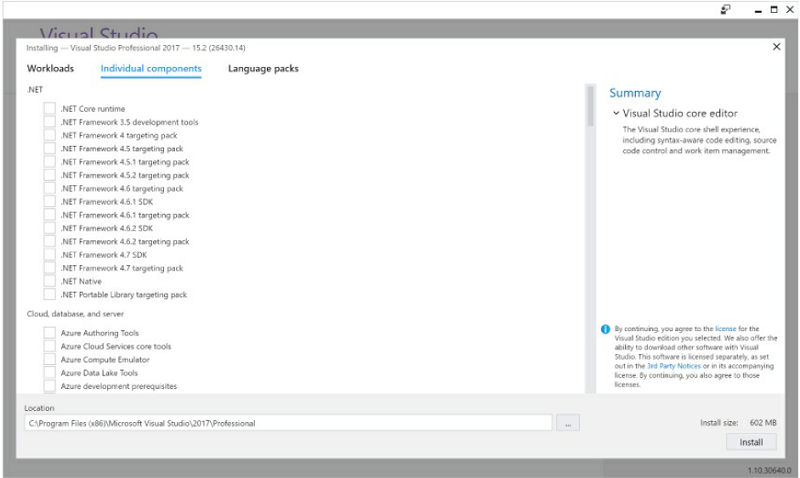Click the feedback icon in title bar
Screen dimensions: 800x478
click(x=725, y=10)
